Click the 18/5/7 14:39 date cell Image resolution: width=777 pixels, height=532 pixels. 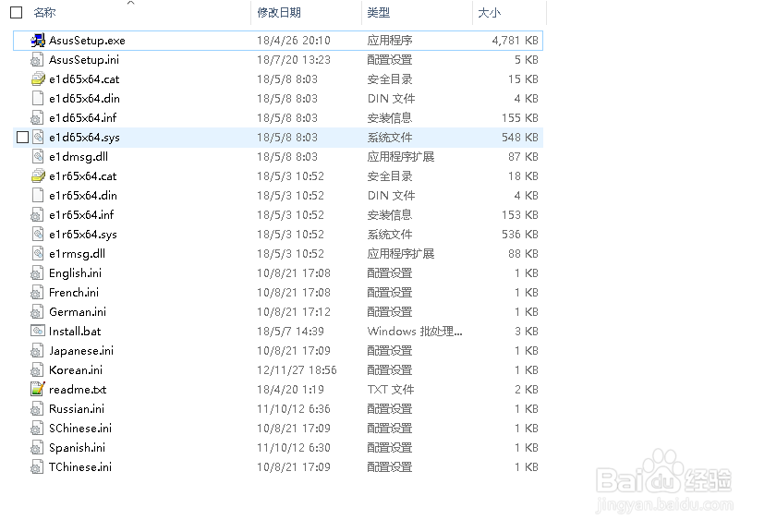pos(290,331)
